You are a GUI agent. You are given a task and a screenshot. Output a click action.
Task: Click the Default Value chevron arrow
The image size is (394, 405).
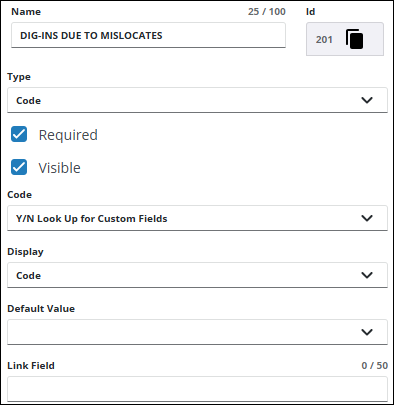[367, 332]
